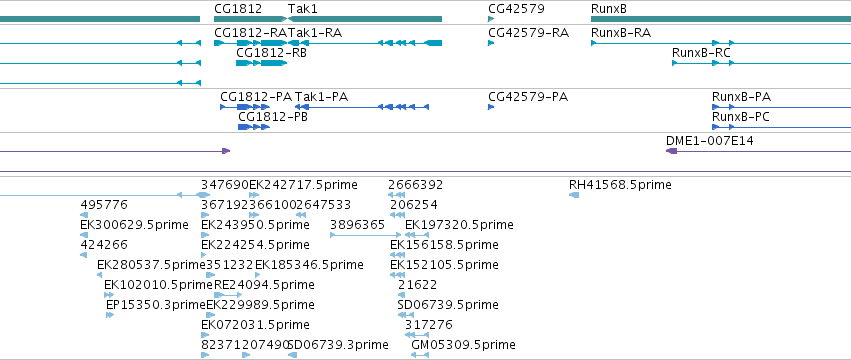Viewport: 851px width, 360px height.
Task: Select EST EK243950.5prime
Action: tap(255, 225)
